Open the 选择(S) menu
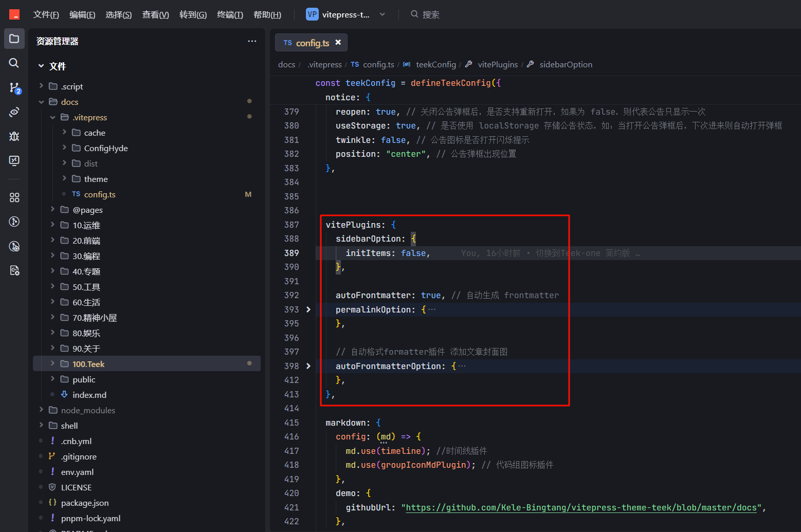The height and width of the screenshot is (532, 801). pos(118,14)
